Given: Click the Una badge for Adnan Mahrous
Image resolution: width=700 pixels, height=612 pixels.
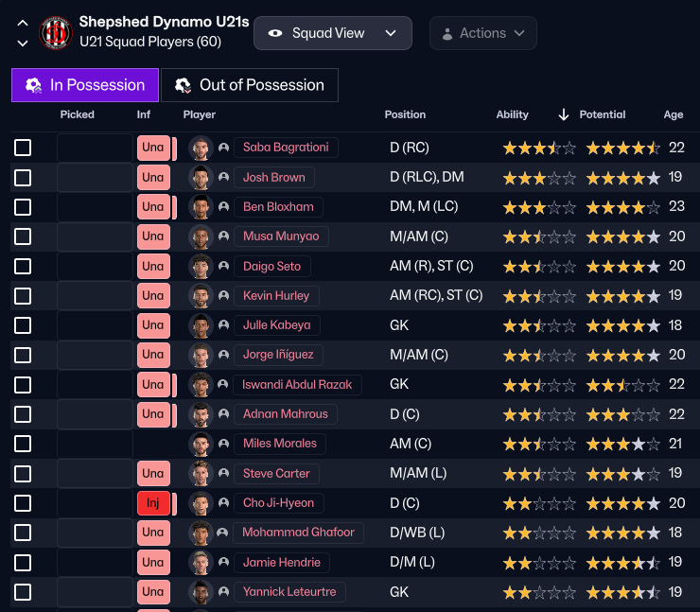Looking at the screenshot, I should click(x=153, y=413).
